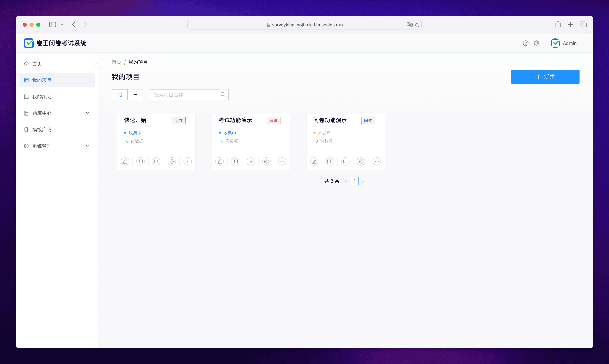Click the 问卷 tag on 快速开始
Image resolution: width=609 pixels, height=364 pixels.
tap(179, 120)
